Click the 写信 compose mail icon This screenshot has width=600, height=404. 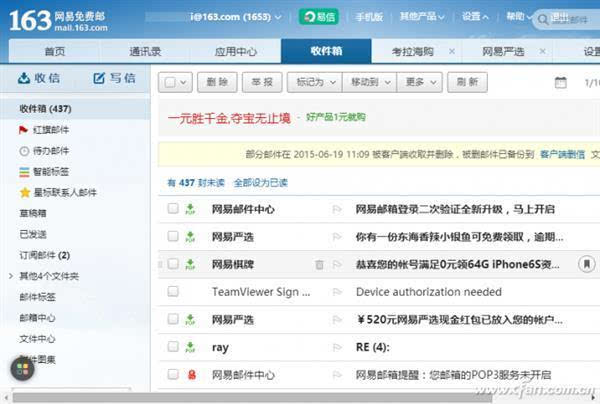point(99,78)
